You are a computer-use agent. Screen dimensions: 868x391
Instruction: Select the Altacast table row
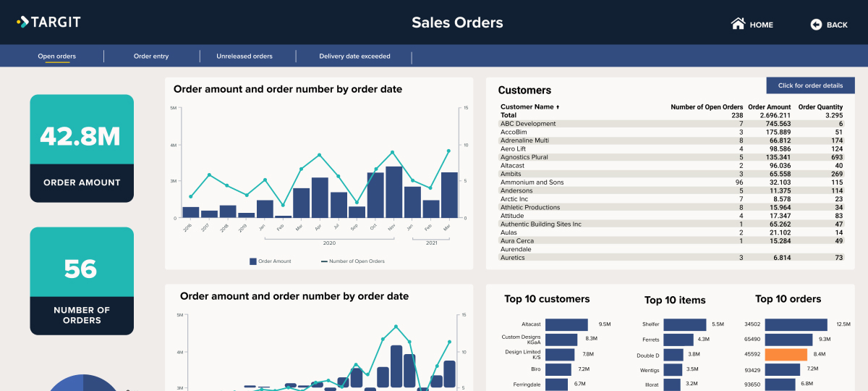coord(672,166)
